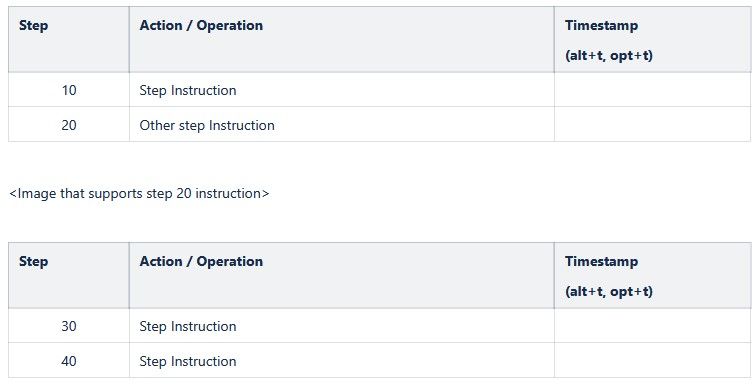756x385 pixels.
Task: Click 'Other step Instruction' text in step 20
Action: coord(207,125)
